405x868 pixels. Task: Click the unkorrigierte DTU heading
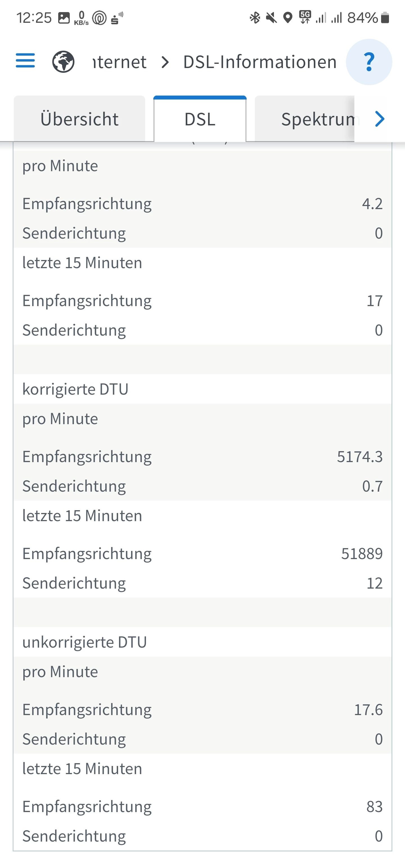click(84, 642)
